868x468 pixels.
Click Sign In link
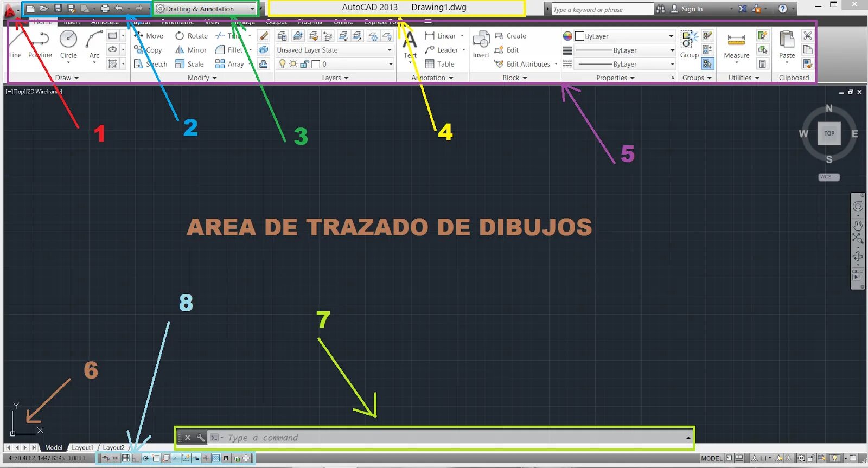(692, 9)
